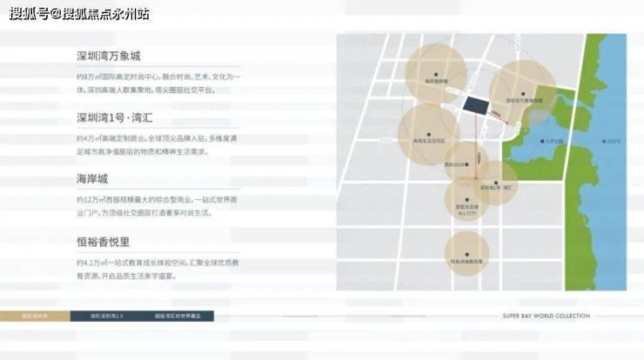Click the bottommost circle's marker dot on the map

pos(467,255)
